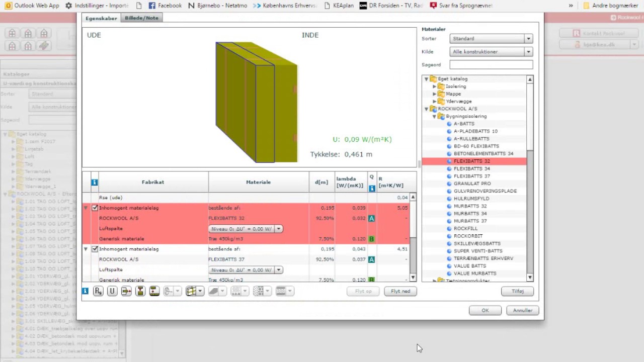
Task: Click the Flyt op button
Action: click(x=363, y=291)
